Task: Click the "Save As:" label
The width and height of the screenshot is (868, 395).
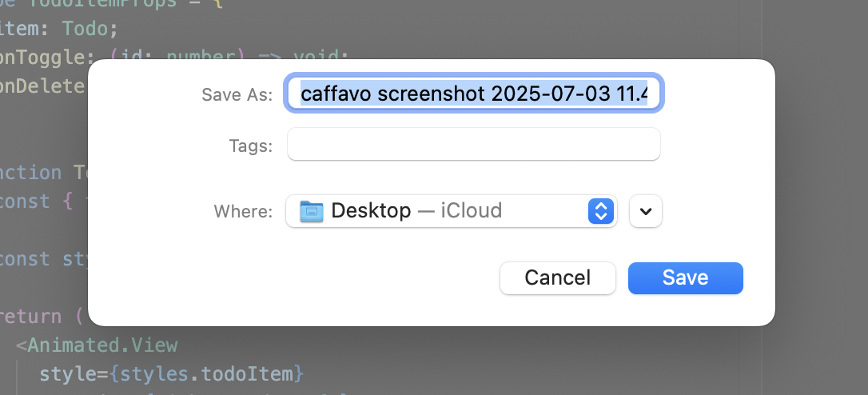Action: 237,95
